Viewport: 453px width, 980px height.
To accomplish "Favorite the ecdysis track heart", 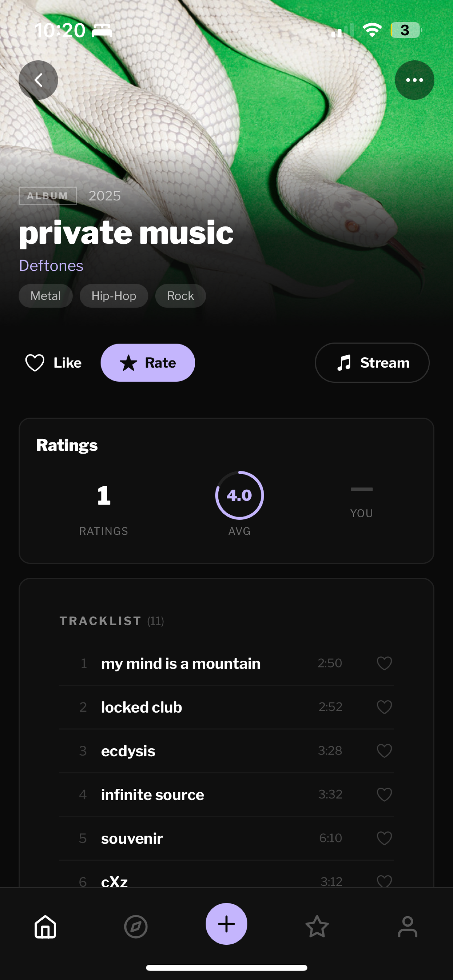I will [x=384, y=751].
